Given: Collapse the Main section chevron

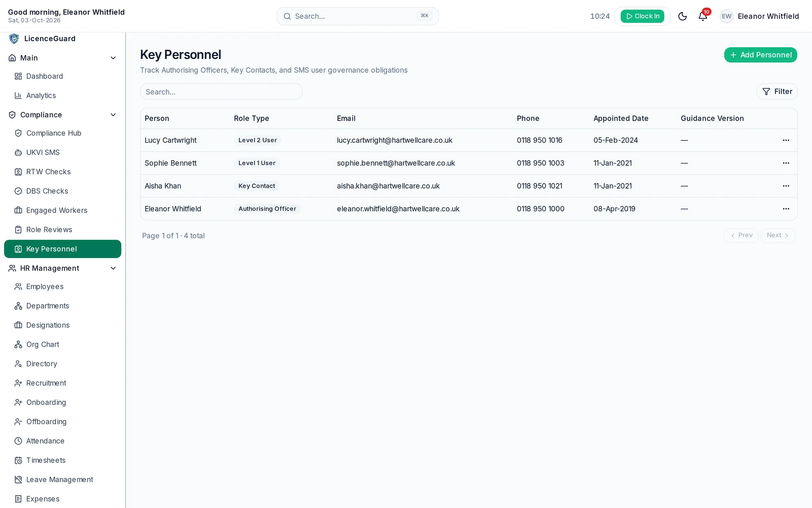Looking at the screenshot, I should [x=113, y=58].
